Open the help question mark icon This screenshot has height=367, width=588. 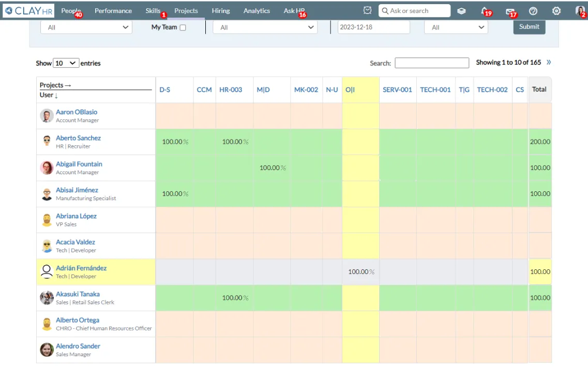pos(533,11)
